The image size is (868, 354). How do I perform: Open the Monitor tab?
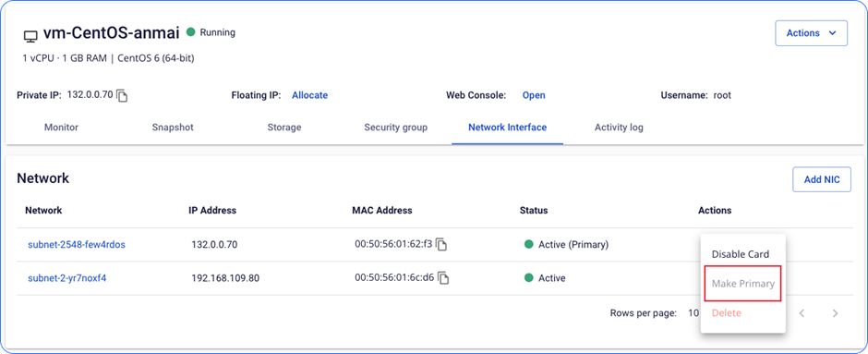click(x=61, y=128)
